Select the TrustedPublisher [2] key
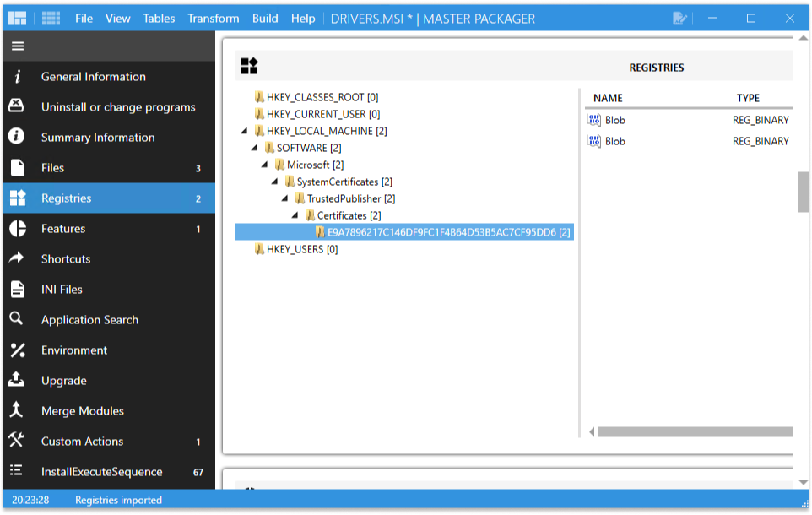 (x=350, y=198)
